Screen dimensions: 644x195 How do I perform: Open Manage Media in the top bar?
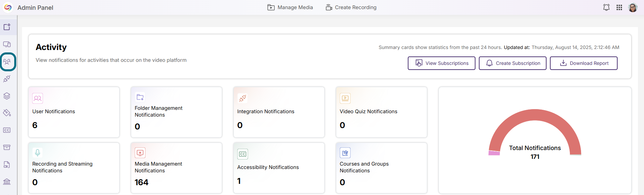290,7
